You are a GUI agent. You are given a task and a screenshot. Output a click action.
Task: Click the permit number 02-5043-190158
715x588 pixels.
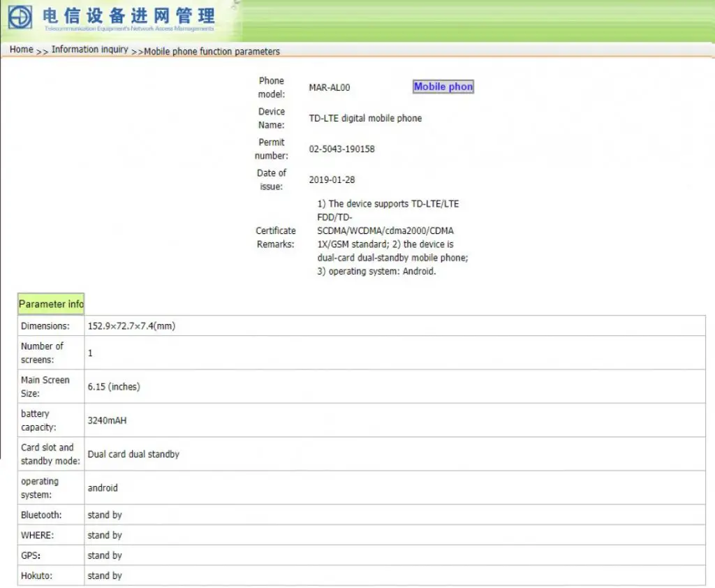coord(341,149)
